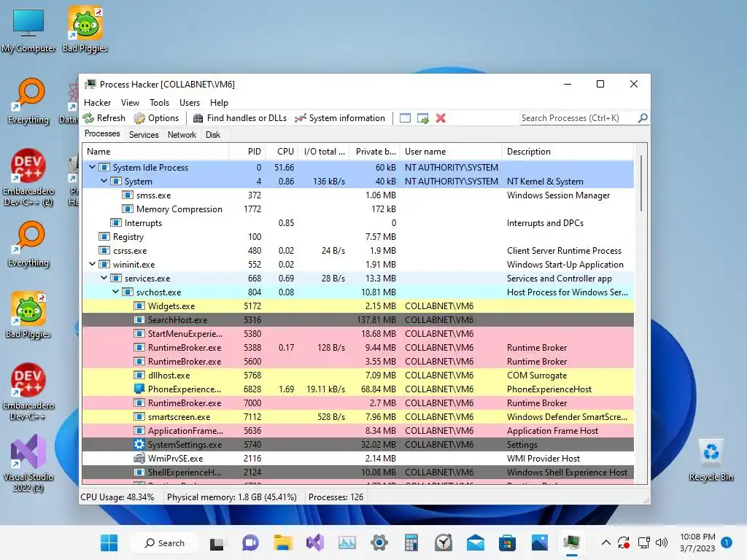Open Calculator from the taskbar
The width and height of the screenshot is (747, 560).
pos(411,542)
